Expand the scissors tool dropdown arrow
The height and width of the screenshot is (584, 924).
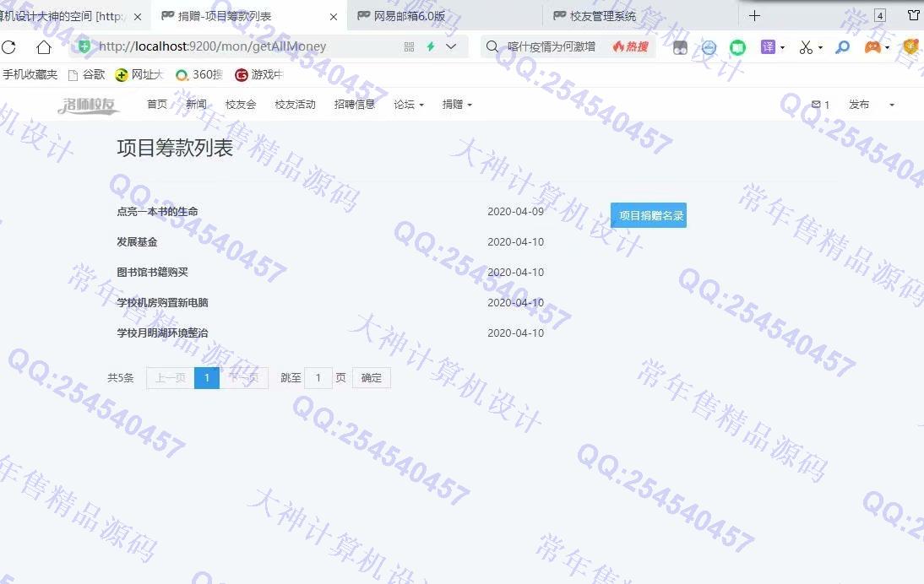(x=820, y=48)
